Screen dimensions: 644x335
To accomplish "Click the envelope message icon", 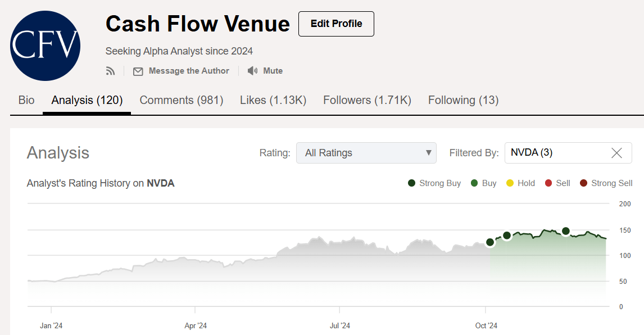I will (x=138, y=71).
